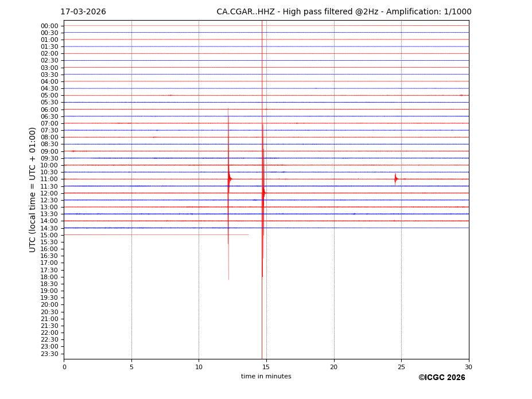Click the ©ICGC 2026 copyright text

point(441,378)
